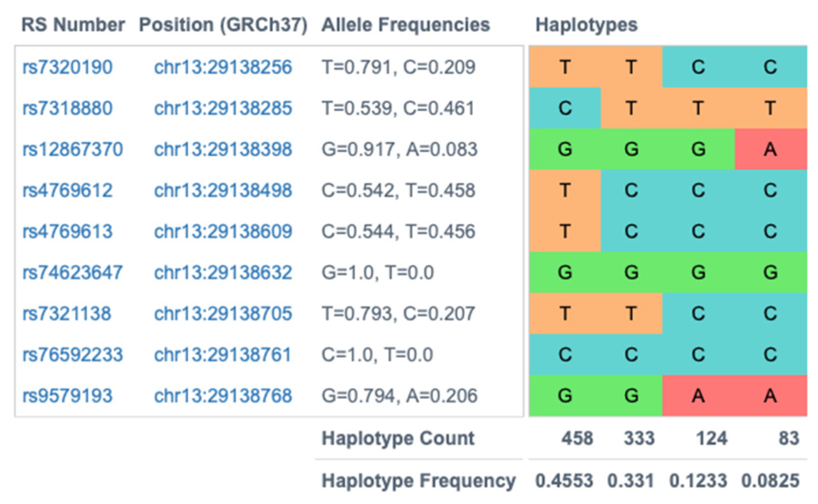Select allele frequencies C=1.0, T=0.0
The width and height of the screenshot is (818, 504).
(x=377, y=355)
